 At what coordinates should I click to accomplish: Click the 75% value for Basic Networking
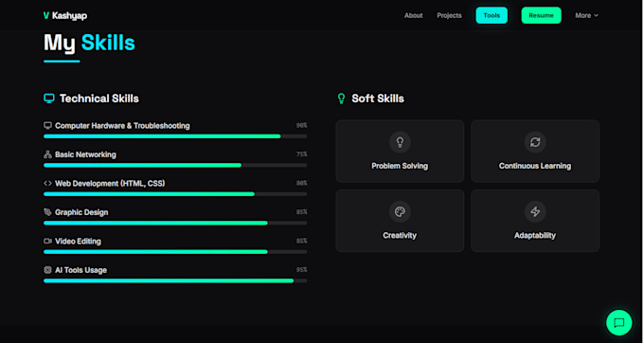(301, 154)
